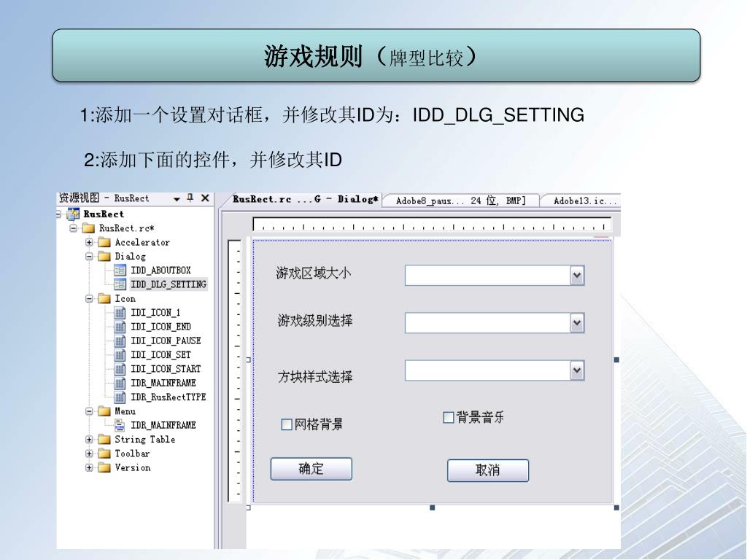Open the resource view panel options arrow
Viewport: 747px width, 560px height.
[x=177, y=199]
